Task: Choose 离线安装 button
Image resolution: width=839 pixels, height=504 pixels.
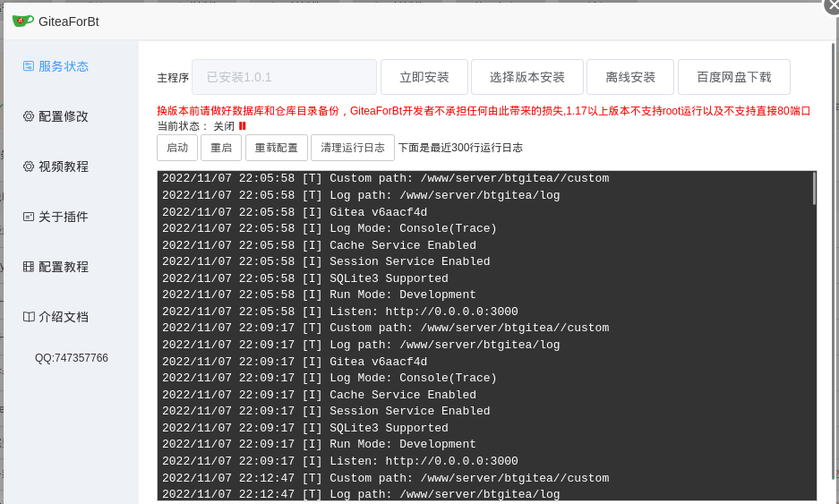Action: coord(630,77)
